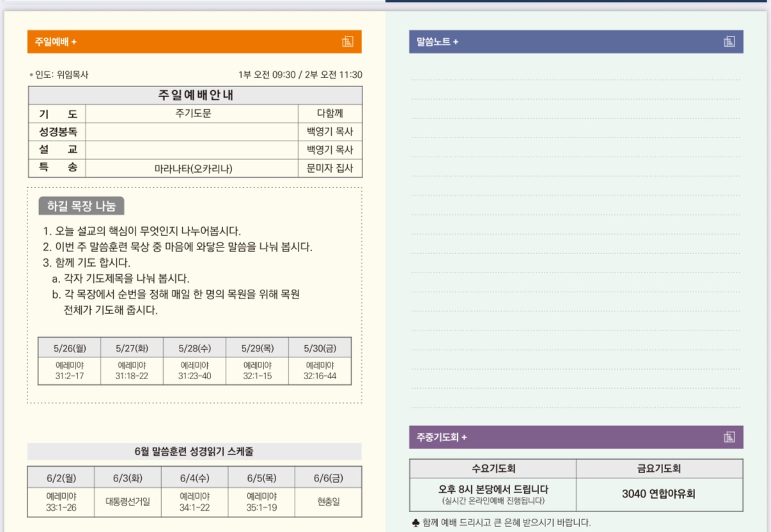Click the document icon in the 말씀노트 header

pos(729,42)
